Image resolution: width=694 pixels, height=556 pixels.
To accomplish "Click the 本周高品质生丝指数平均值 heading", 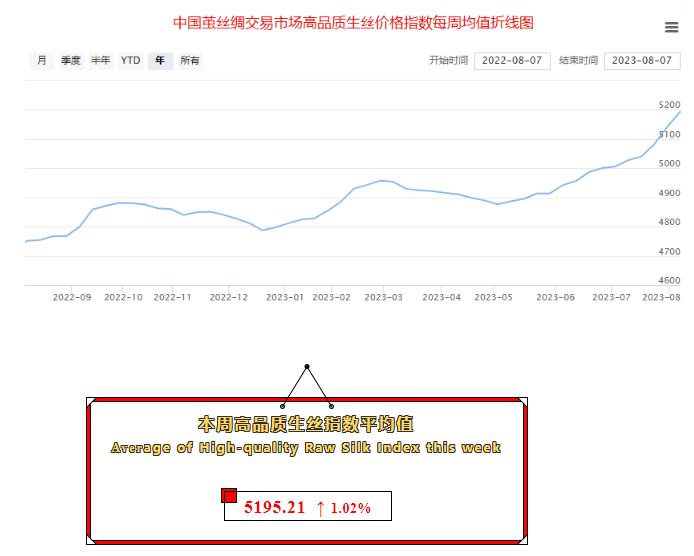I will (306, 424).
